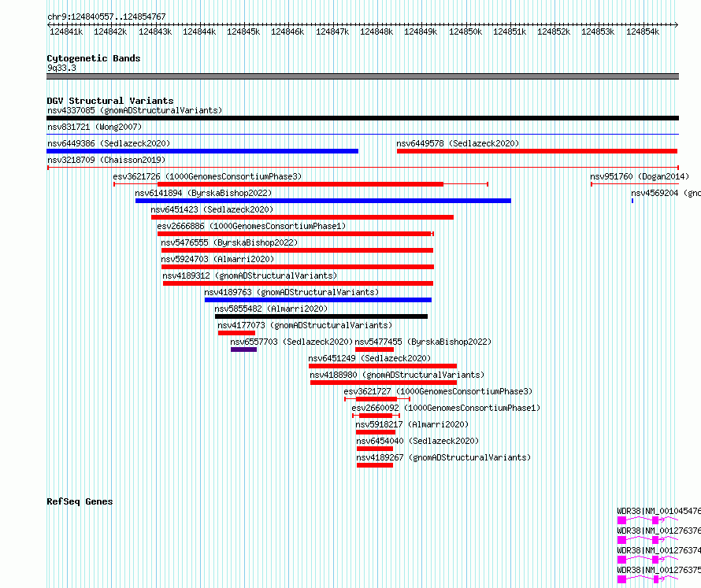The height and width of the screenshot is (588, 701).
Task: Click nsv5476555 ByrskaBishop2022 label
Action: pyautogui.click(x=229, y=242)
